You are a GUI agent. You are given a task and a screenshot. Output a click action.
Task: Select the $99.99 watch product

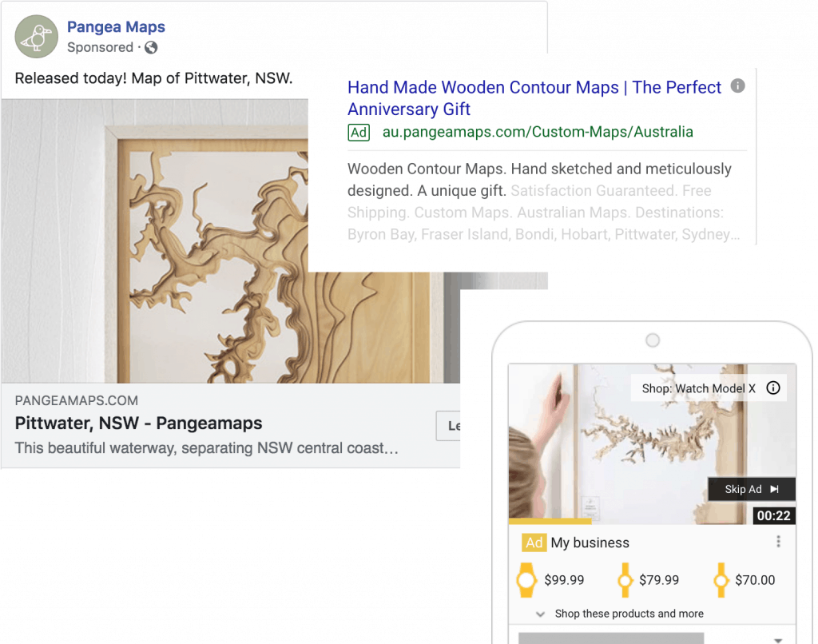(550, 580)
